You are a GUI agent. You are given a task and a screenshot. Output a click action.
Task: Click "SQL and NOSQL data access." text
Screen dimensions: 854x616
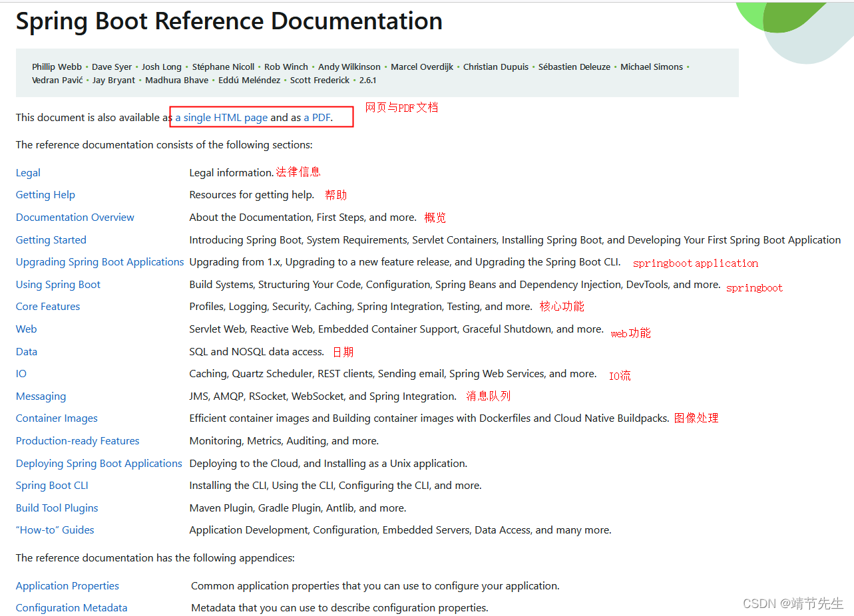257,352
